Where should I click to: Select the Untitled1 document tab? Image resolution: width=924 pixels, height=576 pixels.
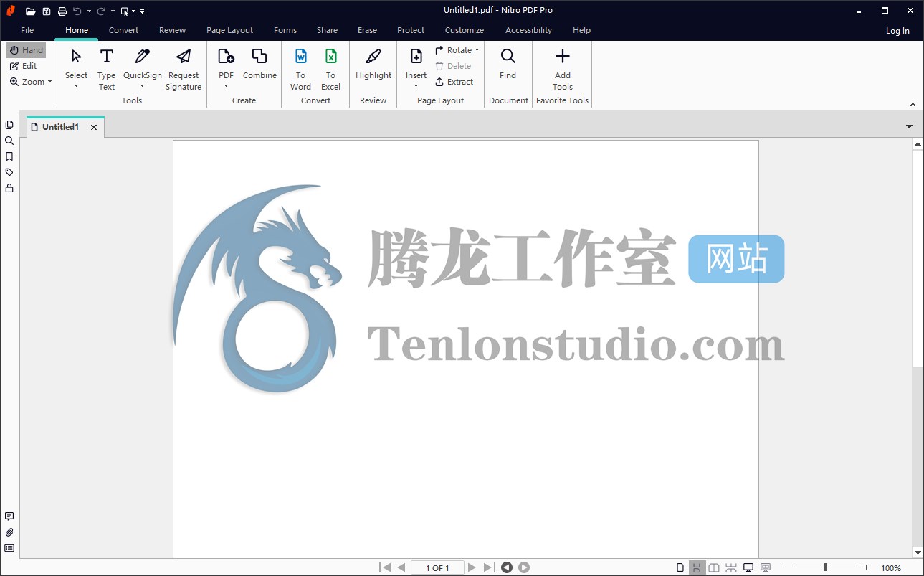(x=60, y=127)
